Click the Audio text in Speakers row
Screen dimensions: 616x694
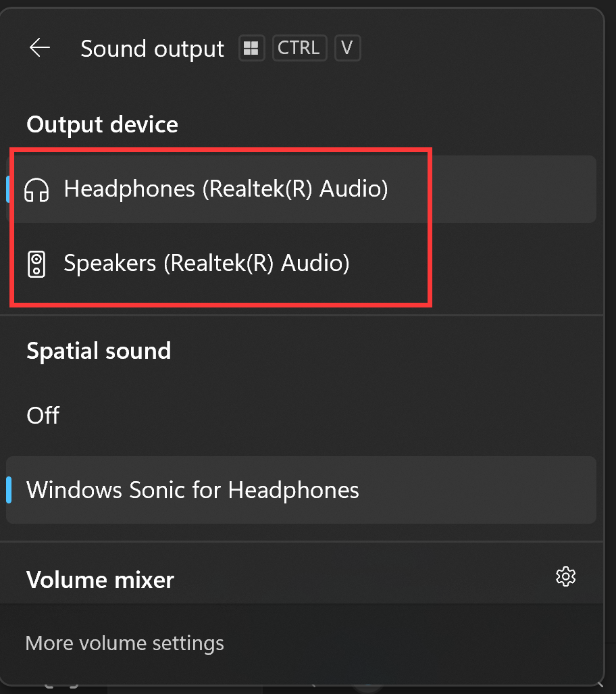(315, 263)
